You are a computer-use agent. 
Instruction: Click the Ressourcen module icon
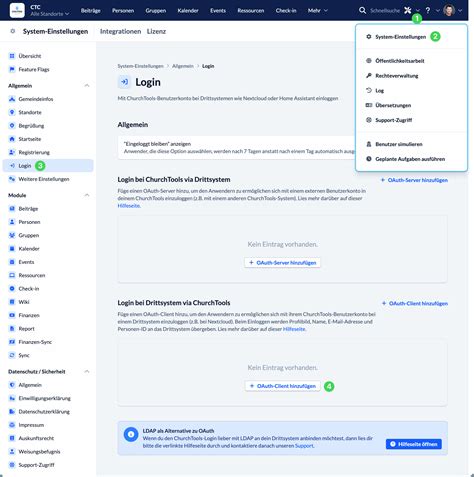pos(12,275)
